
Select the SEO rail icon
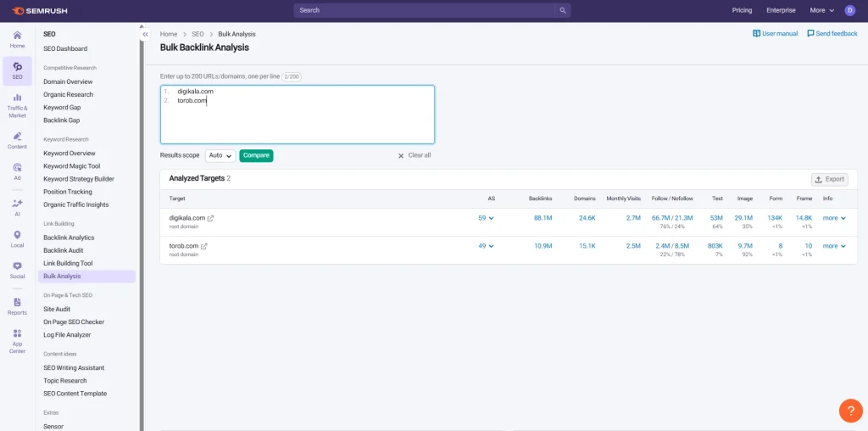click(x=17, y=71)
